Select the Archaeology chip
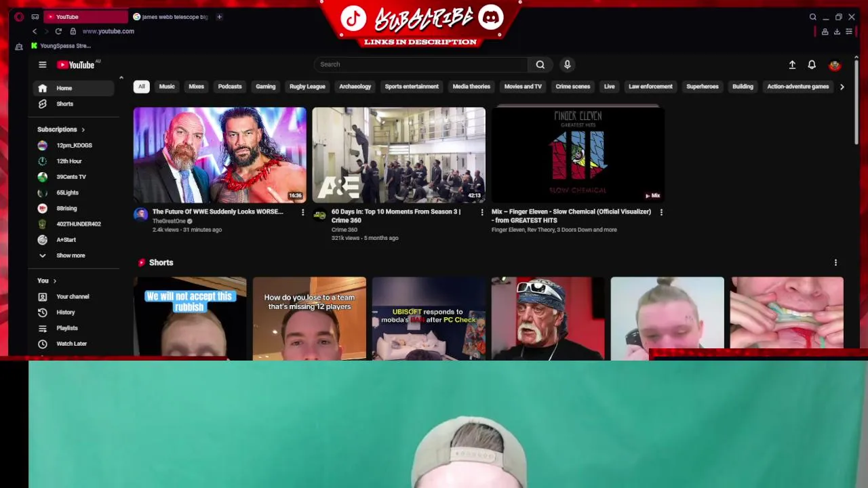 click(355, 87)
